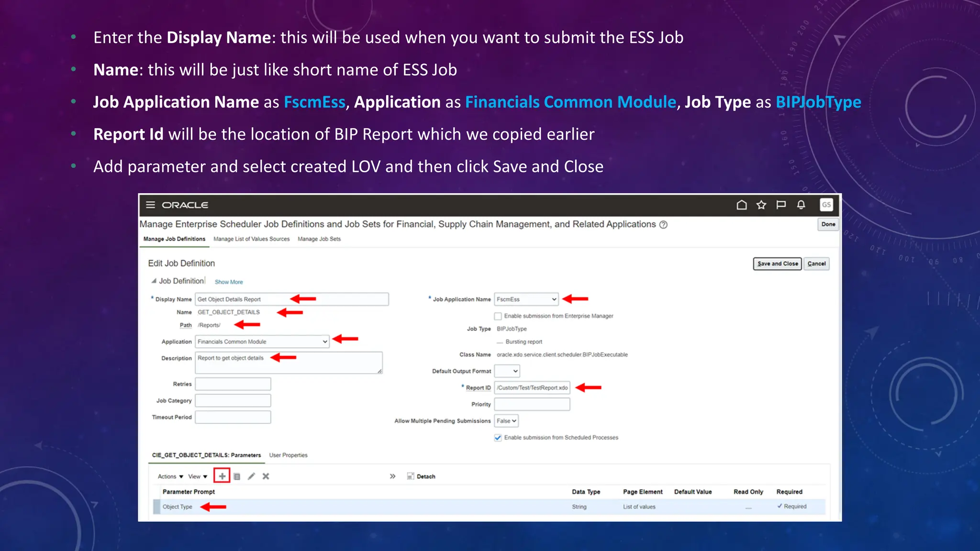Open the Watchlist flag icon
This screenshot has height=551, width=980.
781,205
